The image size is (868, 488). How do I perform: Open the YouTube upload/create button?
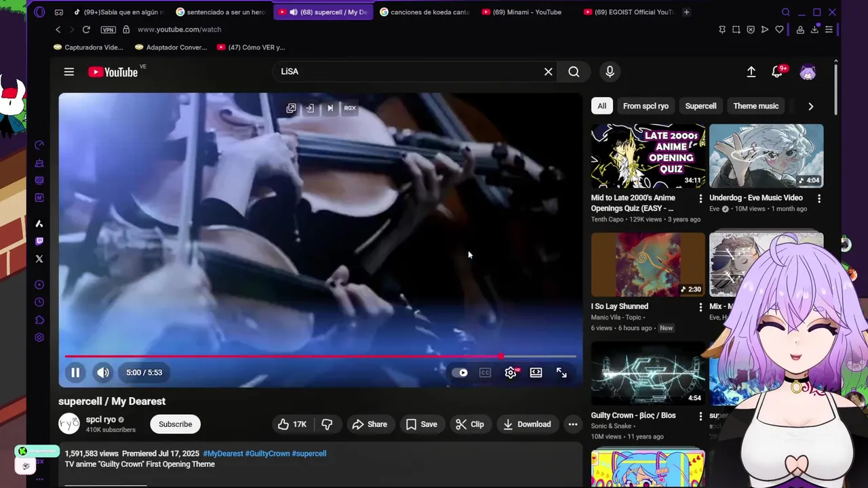(x=751, y=72)
